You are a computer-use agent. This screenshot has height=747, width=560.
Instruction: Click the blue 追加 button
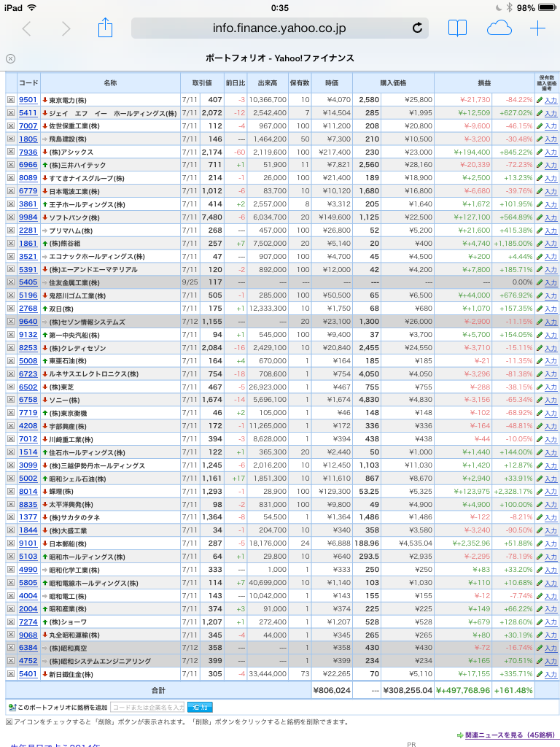point(200,707)
